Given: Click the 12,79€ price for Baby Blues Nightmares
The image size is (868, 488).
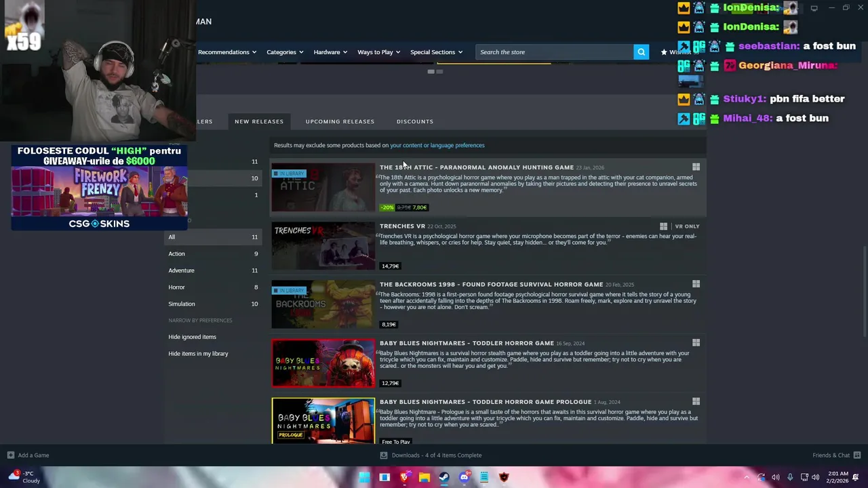Looking at the screenshot, I should (391, 384).
